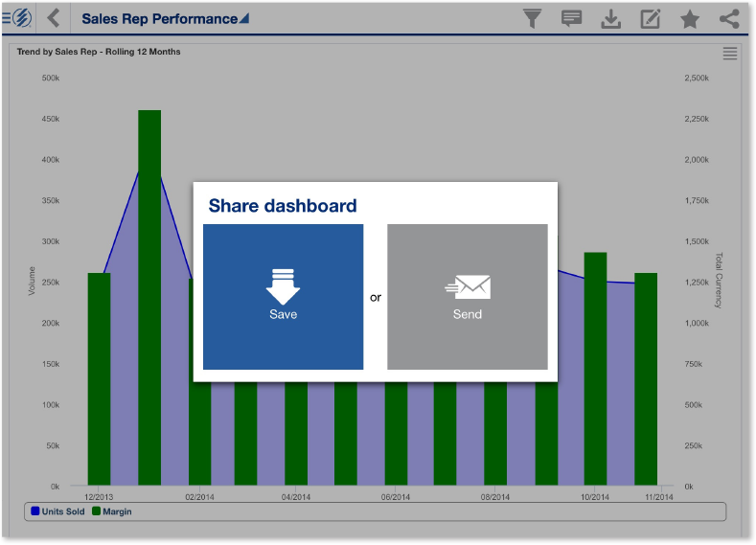
Task: Click the '08/2014' x-axis label
Action: click(x=494, y=497)
